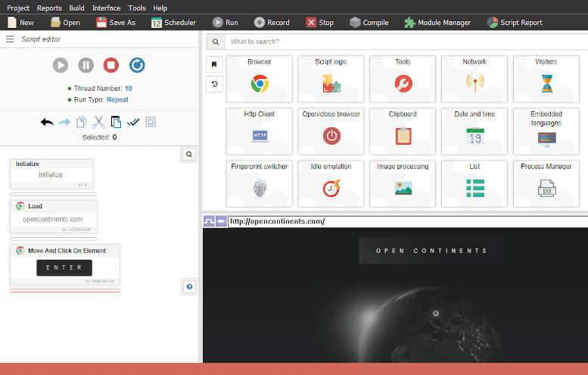Click the copy actions icon
Viewport: 588px width, 375px height.
[x=82, y=122]
